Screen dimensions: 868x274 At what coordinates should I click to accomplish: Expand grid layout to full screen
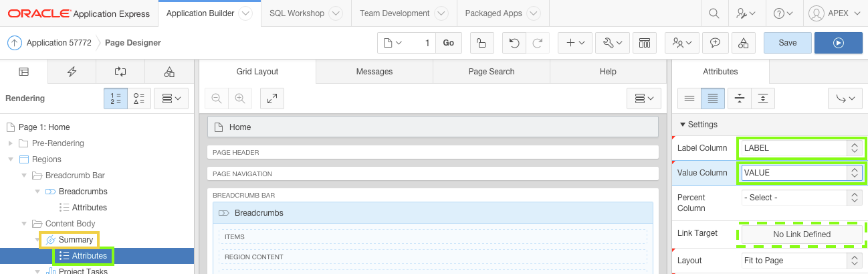272,98
